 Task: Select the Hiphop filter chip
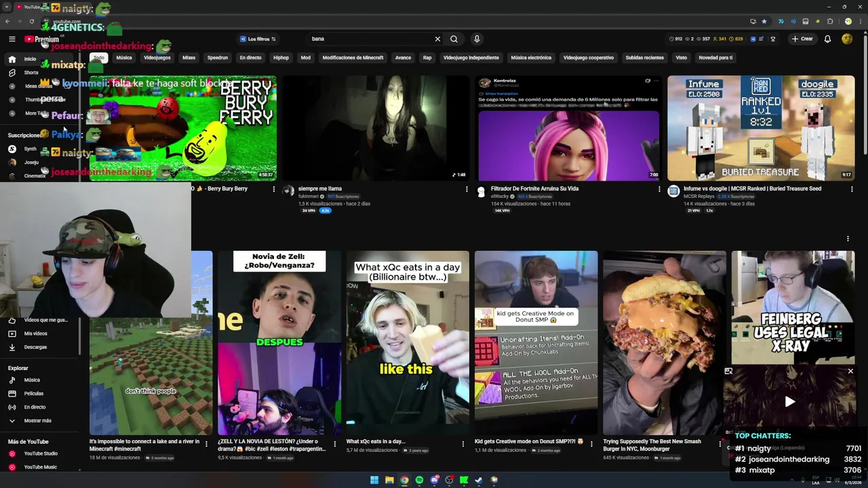pos(281,58)
